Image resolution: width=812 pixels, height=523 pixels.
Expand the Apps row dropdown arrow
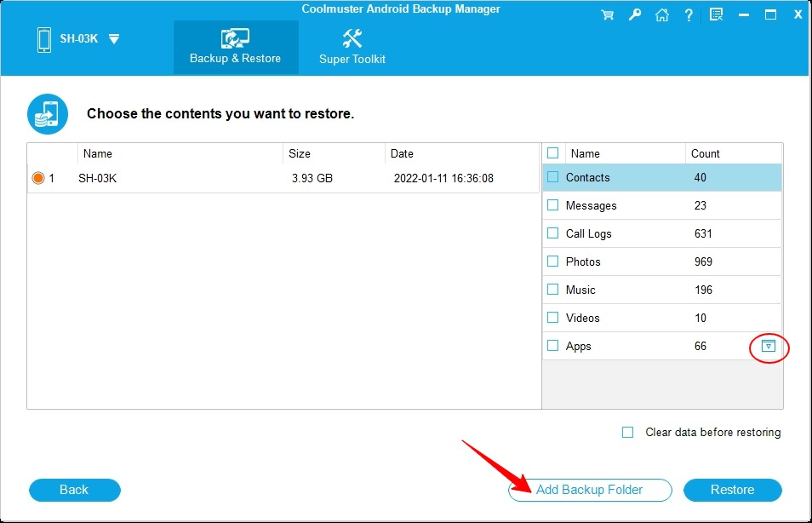769,346
